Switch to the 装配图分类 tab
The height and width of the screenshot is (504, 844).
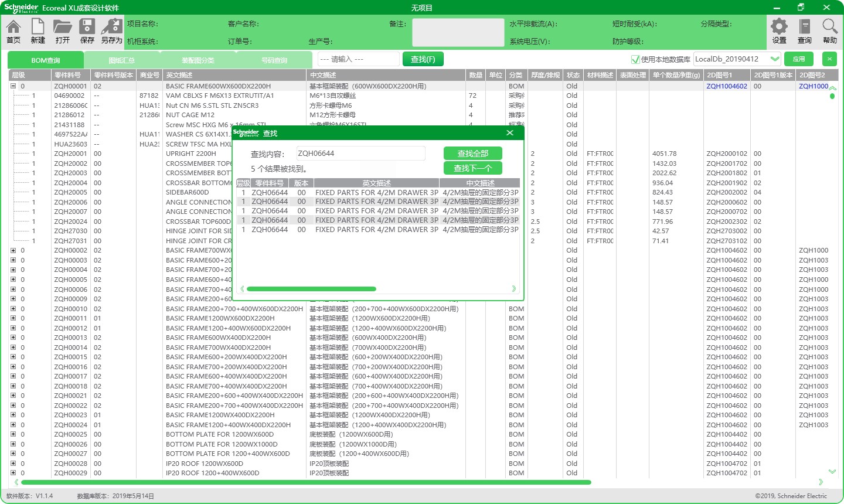pos(198,60)
